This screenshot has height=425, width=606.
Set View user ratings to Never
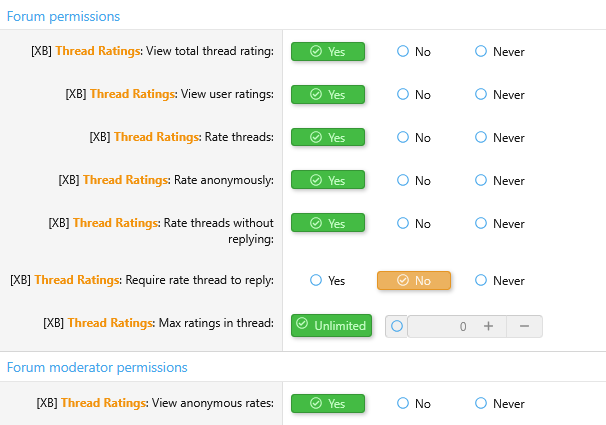click(x=499, y=94)
